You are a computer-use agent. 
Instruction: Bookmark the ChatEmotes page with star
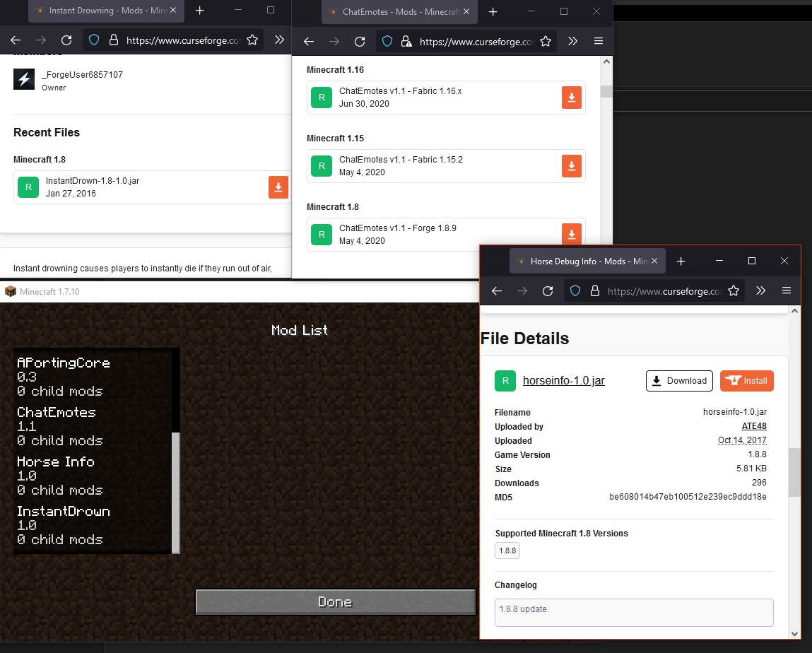tap(546, 42)
